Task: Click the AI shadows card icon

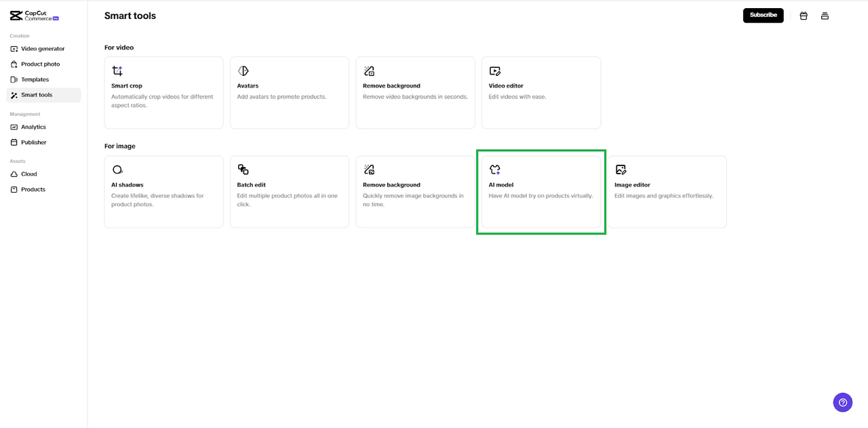Action: click(117, 170)
